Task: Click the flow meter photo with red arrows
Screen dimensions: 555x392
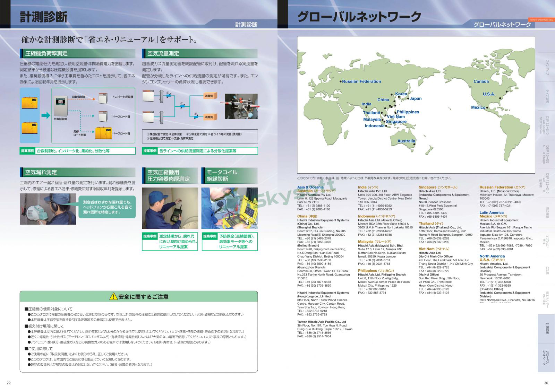Action: pos(241,106)
